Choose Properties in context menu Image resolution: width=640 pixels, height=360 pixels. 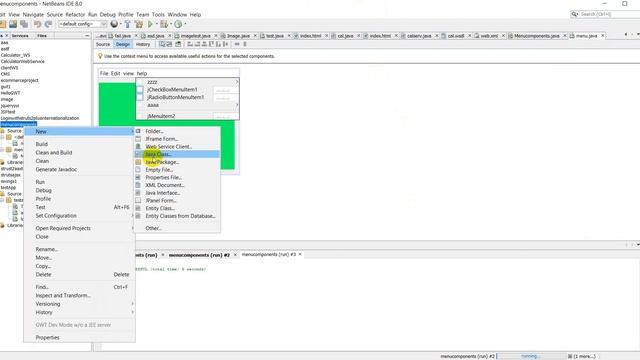point(47,338)
